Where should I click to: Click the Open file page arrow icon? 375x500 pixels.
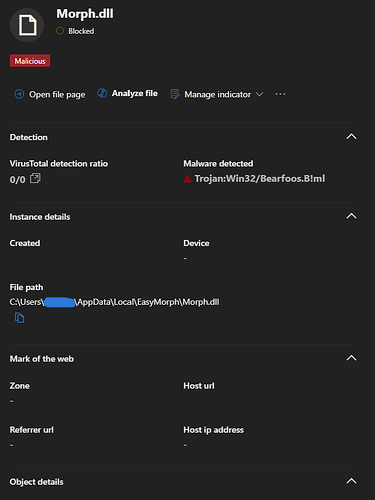tap(19, 94)
